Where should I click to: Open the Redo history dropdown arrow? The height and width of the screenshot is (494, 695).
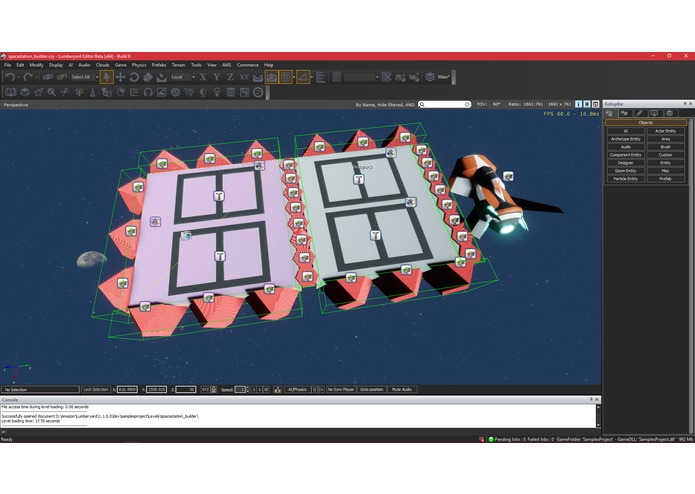click(37, 78)
